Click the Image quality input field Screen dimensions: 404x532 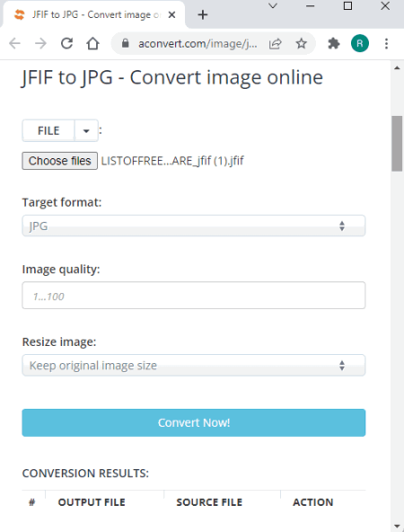pos(194,296)
